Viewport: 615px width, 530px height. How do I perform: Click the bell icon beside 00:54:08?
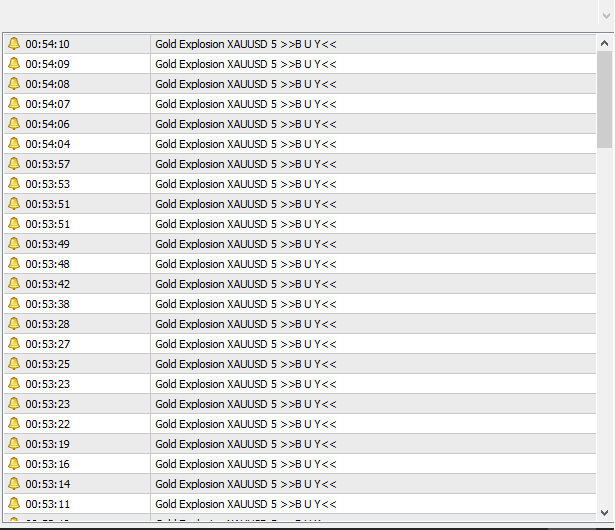pos(14,84)
